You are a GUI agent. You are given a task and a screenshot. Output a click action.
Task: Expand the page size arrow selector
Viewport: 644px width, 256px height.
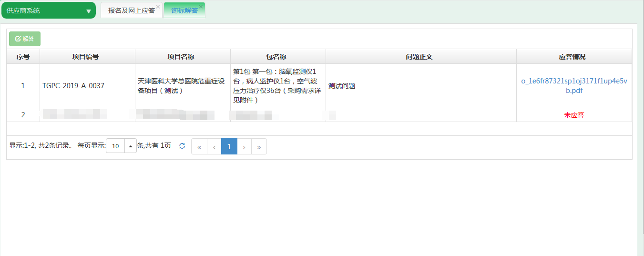(x=130, y=146)
